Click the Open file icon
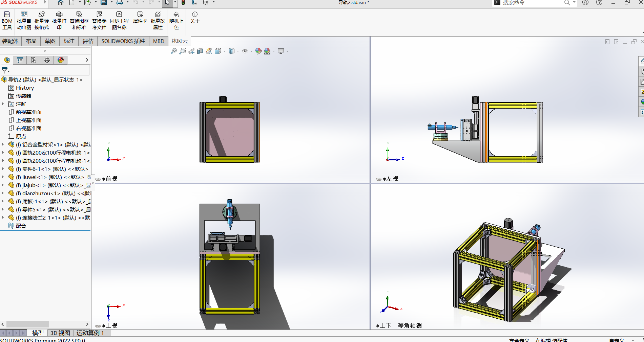 pyautogui.click(x=87, y=3)
